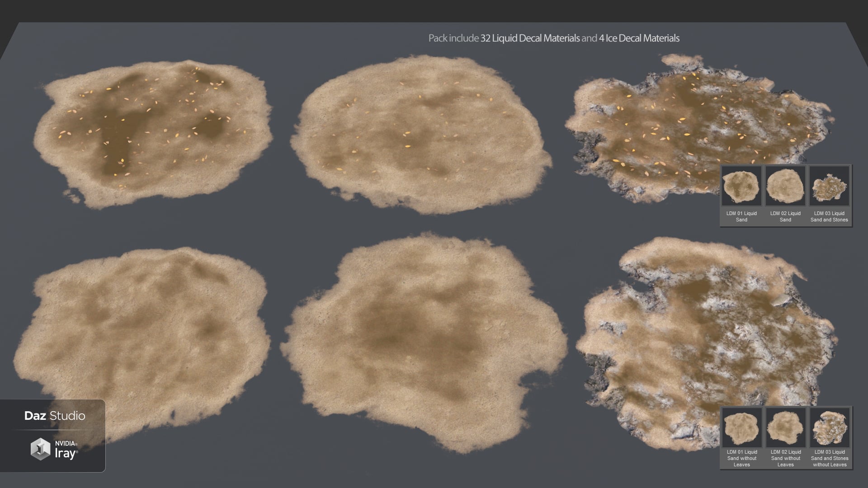Open the upper thumbnail strip panel
868x488 pixels.
[785, 194]
